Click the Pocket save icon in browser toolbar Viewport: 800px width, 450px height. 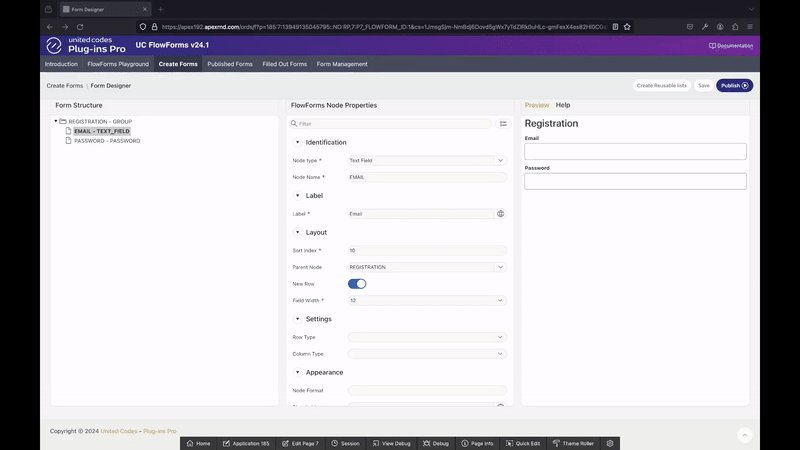690,27
